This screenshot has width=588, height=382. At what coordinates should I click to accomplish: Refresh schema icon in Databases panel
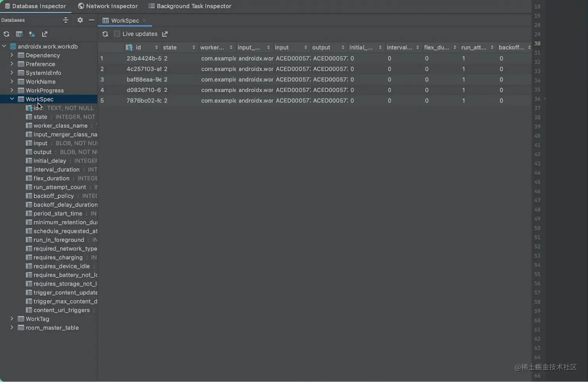6,34
